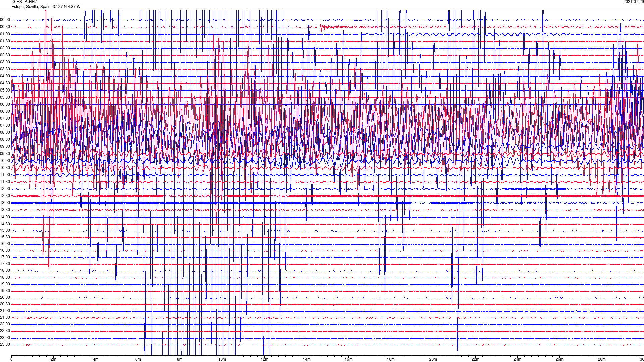Select the 22:00 time row label
Screen dimensions: 644x362
pos(5,324)
